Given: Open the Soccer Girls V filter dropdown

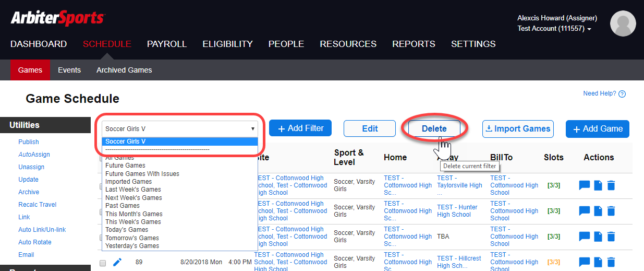Looking at the screenshot, I should pyautogui.click(x=180, y=128).
